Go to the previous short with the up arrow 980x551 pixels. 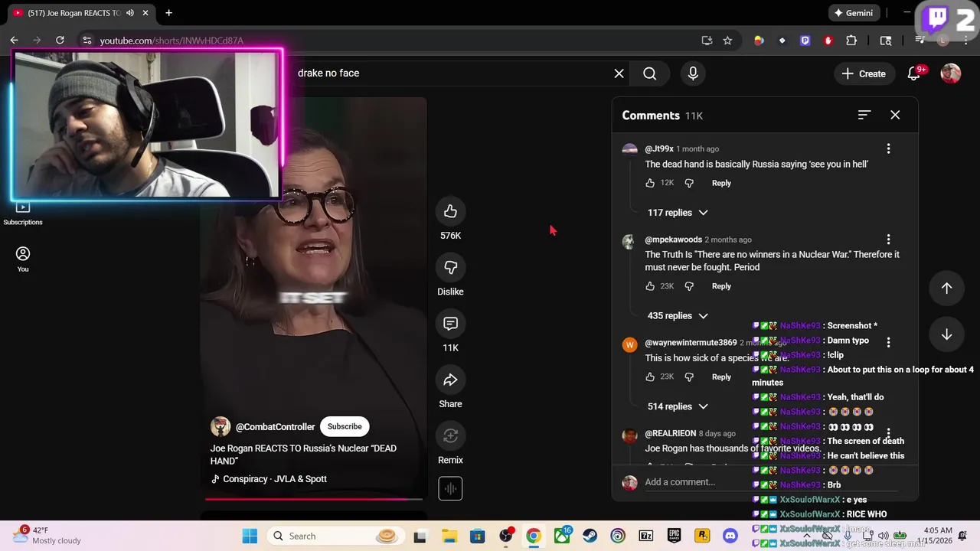946,288
